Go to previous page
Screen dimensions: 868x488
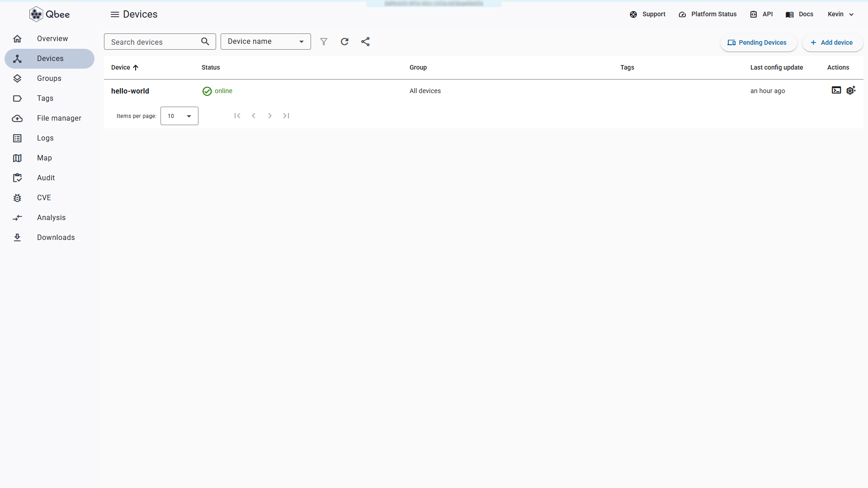click(x=254, y=116)
